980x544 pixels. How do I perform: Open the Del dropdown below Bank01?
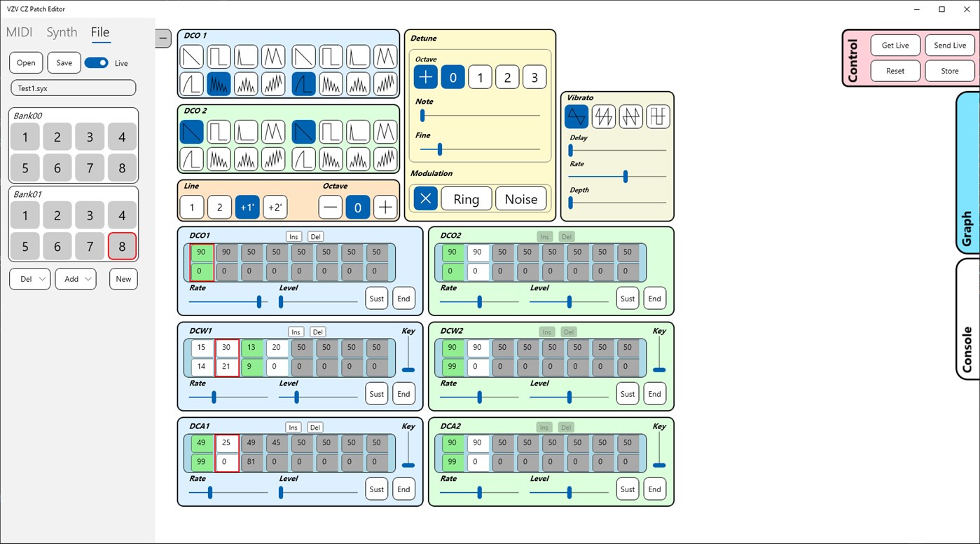click(29, 278)
